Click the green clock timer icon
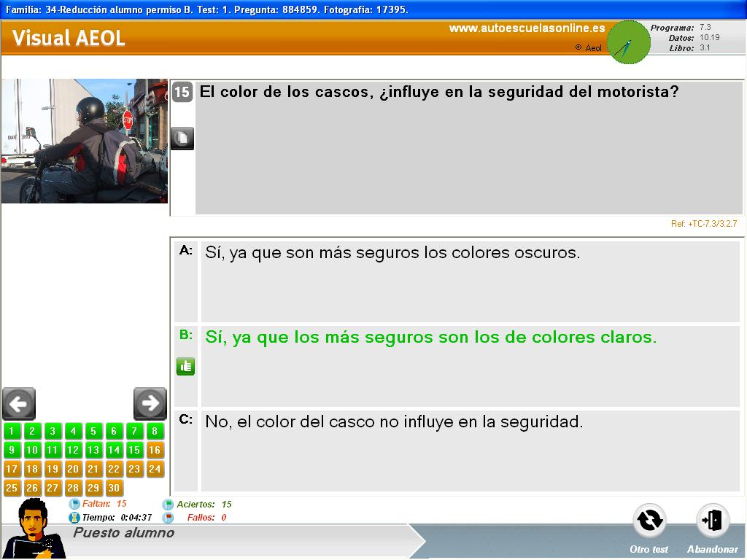 pyautogui.click(x=628, y=42)
